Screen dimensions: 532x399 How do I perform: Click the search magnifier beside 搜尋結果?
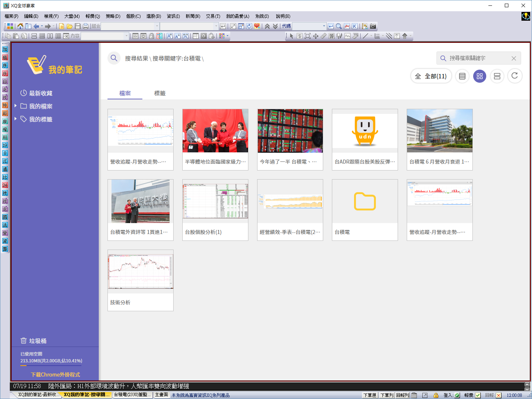(114, 58)
